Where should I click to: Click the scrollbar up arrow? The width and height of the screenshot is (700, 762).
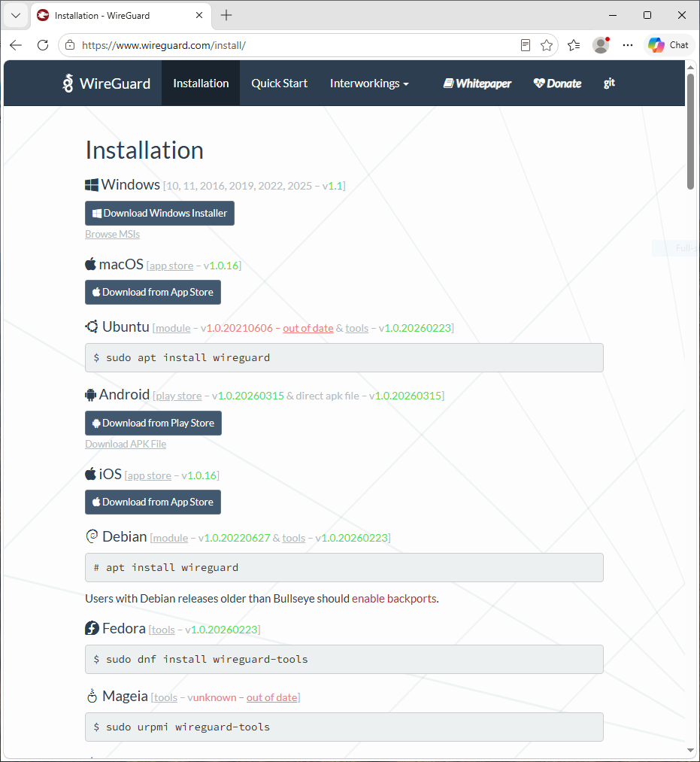coord(691,67)
